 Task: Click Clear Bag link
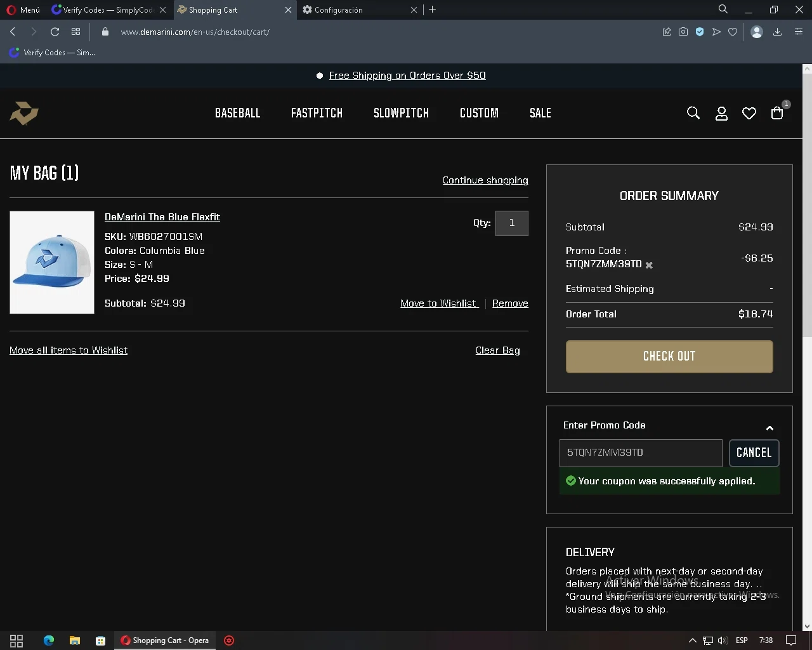click(498, 350)
